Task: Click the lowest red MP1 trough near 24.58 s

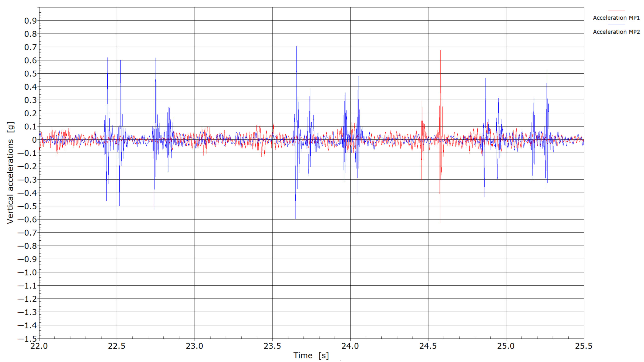Action: pyautogui.click(x=440, y=223)
